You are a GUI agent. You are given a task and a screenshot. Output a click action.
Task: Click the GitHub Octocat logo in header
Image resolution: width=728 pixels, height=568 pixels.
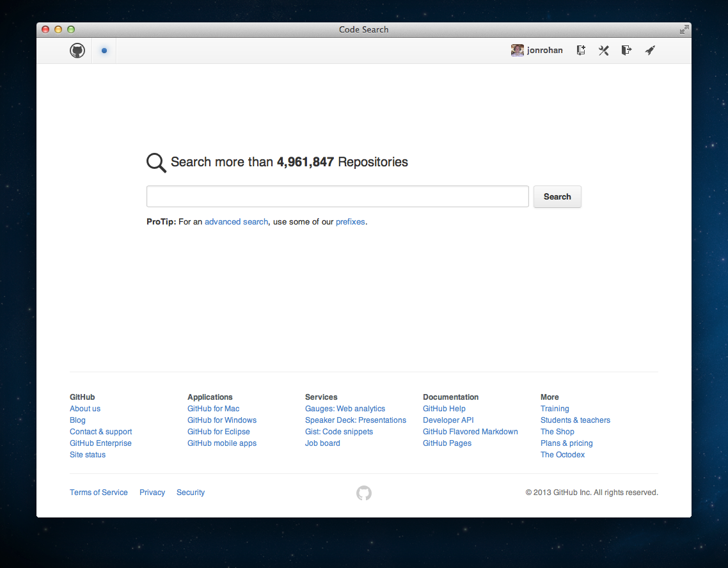77,51
